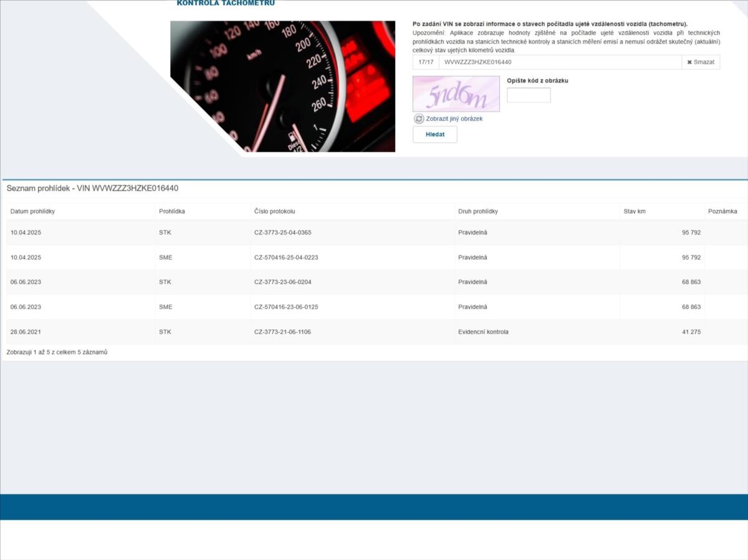Screen dimensions: 748x560
Task: Sort by Číslo protokolu column header
Action: (274, 211)
